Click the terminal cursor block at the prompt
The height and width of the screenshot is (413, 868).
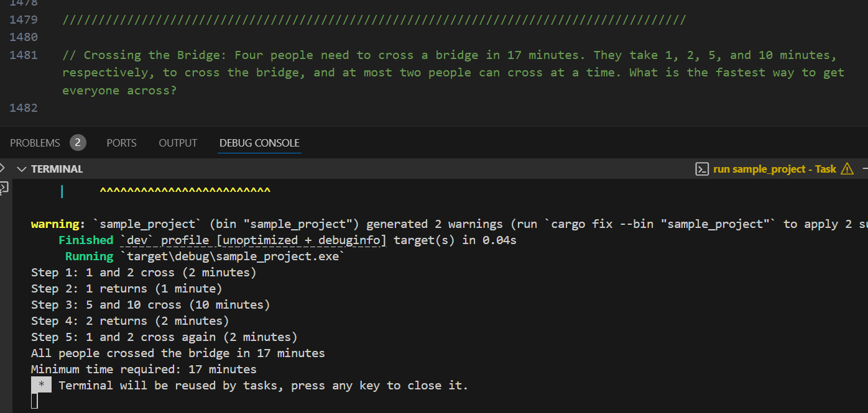pos(34,401)
